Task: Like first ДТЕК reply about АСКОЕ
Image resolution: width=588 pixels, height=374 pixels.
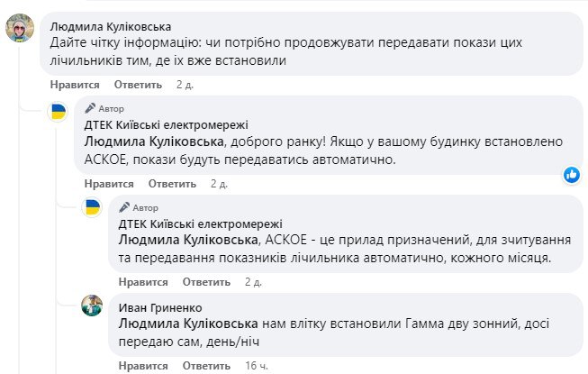Action: [x=109, y=184]
